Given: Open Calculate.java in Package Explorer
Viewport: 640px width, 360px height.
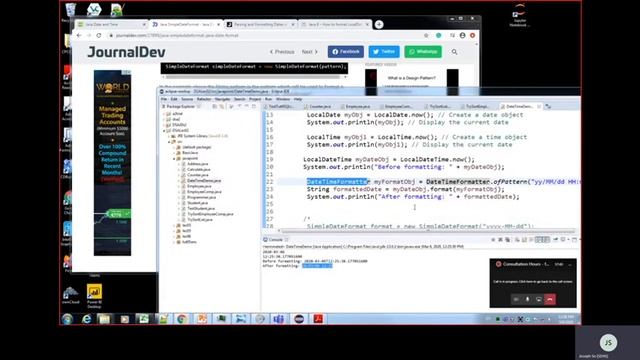Looking at the screenshot, I should pos(199,169).
